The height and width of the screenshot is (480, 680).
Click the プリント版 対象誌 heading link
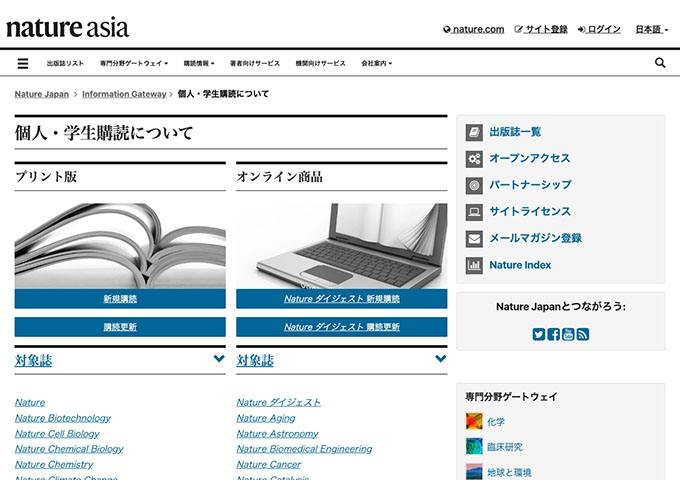(x=33, y=360)
